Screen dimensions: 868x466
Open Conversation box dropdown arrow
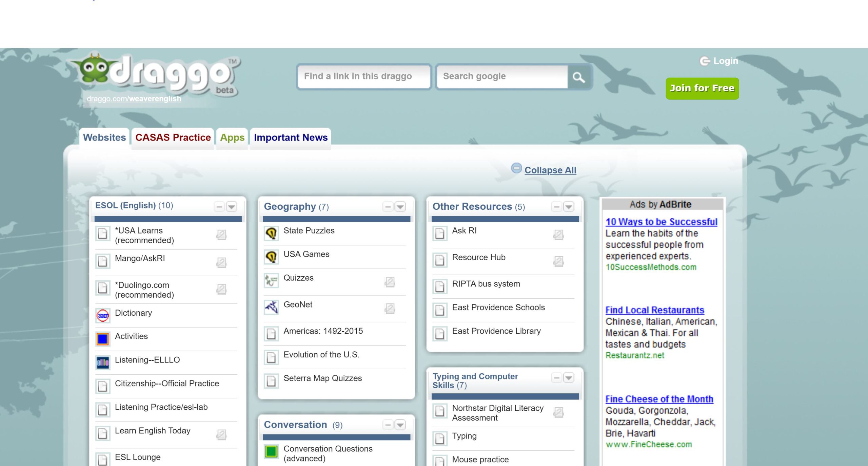pyautogui.click(x=400, y=425)
